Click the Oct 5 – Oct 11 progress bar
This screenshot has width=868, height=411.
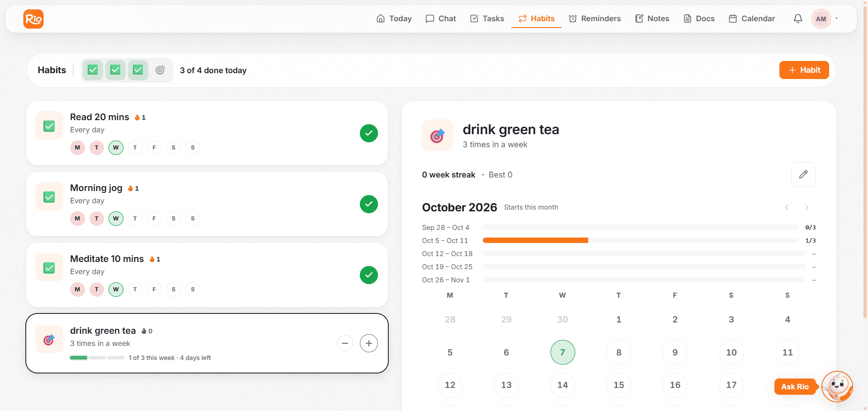pyautogui.click(x=641, y=240)
